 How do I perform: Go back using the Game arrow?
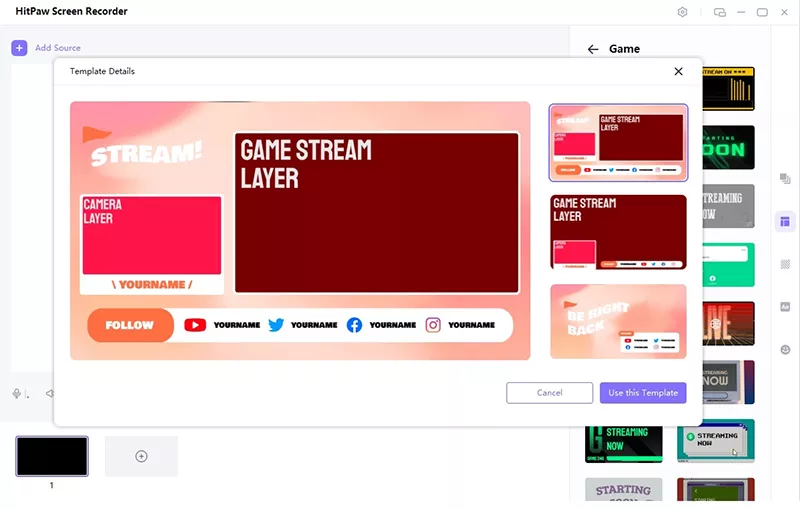pyautogui.click(x=593, y=49)
